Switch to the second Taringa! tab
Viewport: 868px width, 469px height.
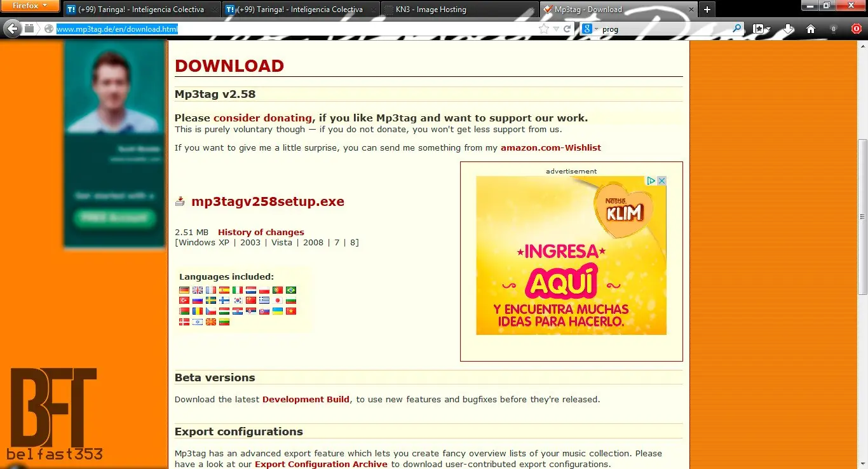pos(301,10)
